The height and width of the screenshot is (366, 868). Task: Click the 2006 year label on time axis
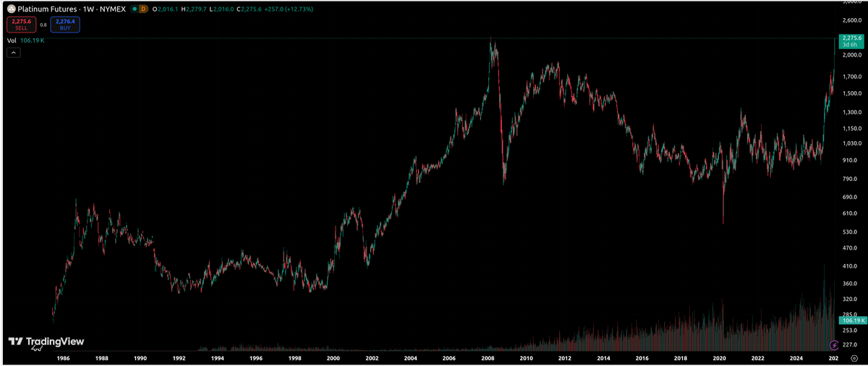click(448, 358)
